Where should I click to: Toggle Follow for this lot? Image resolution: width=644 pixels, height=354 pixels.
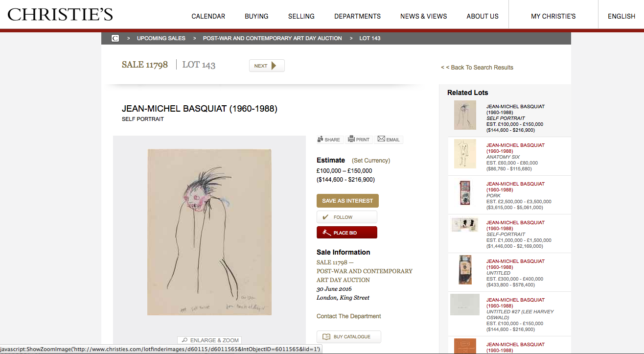[x=346, y=217]
